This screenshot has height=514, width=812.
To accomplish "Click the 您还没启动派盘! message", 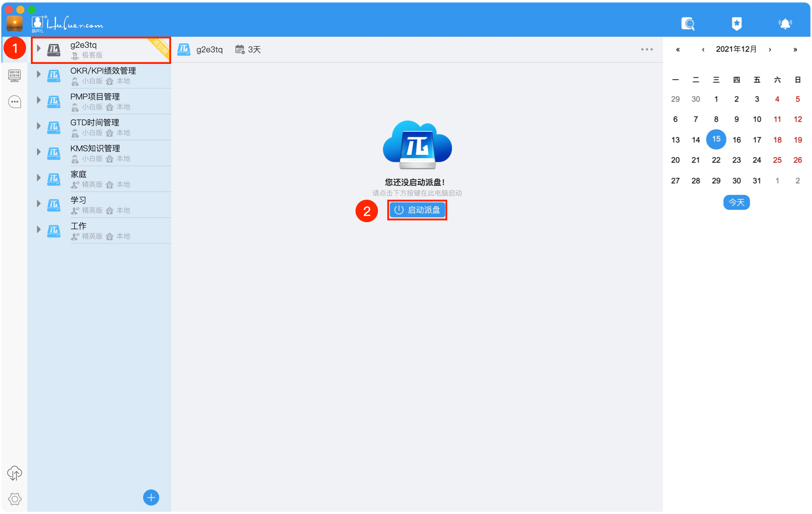I will [x=415, y=182].
